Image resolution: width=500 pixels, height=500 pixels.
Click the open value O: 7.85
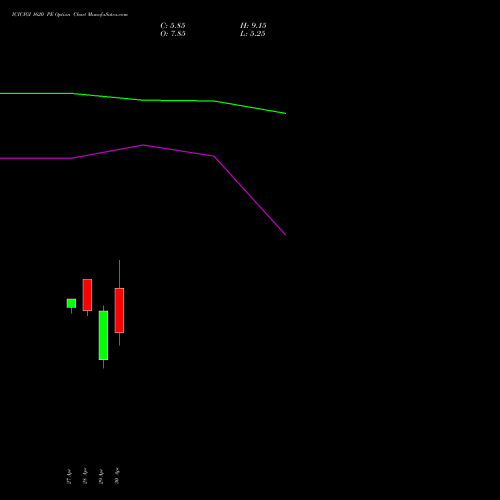point(173,34)
